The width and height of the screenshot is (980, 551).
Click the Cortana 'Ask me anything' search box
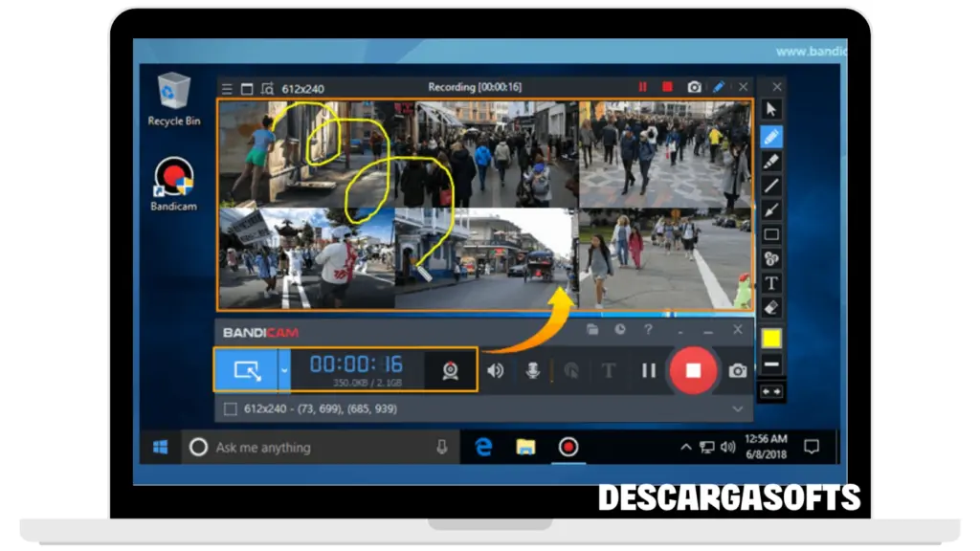pos(316,447)
